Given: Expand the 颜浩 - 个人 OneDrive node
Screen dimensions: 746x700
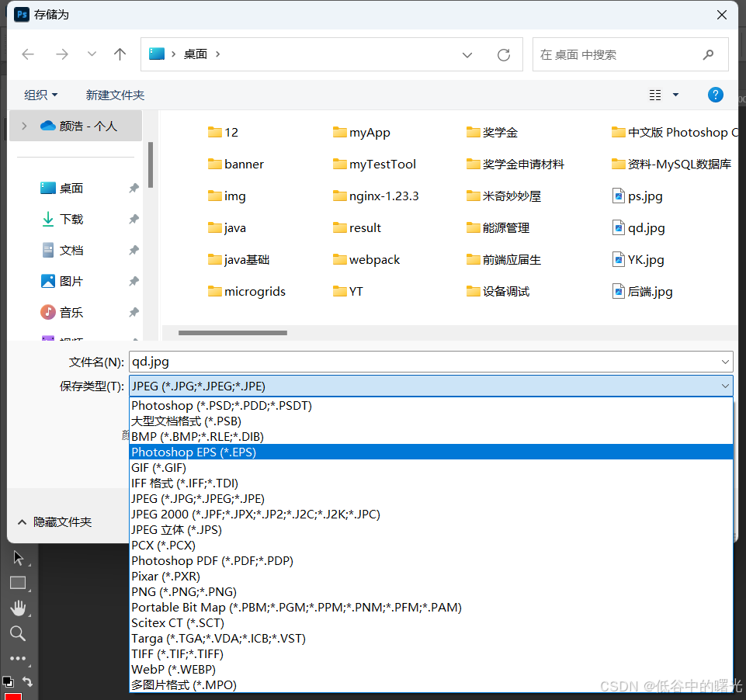Looking at the screenshot, I should tap(24, 126).
